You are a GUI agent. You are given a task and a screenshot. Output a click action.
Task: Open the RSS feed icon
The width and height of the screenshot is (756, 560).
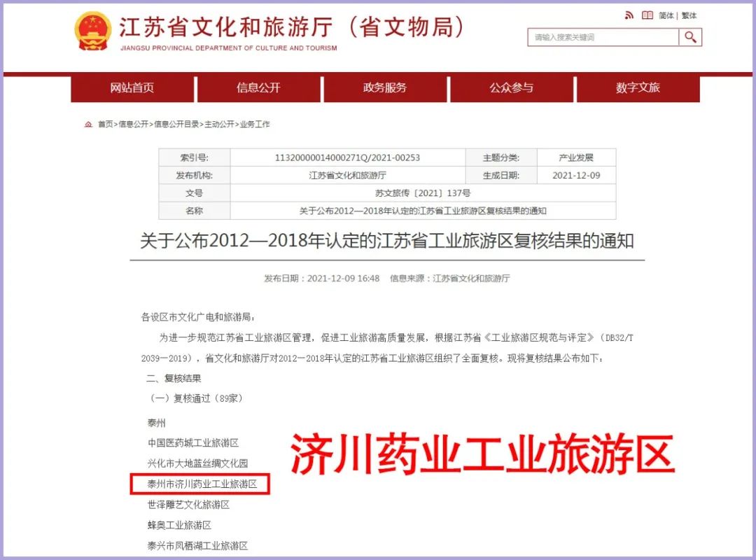pyautogui.click(x=629, y=15)
